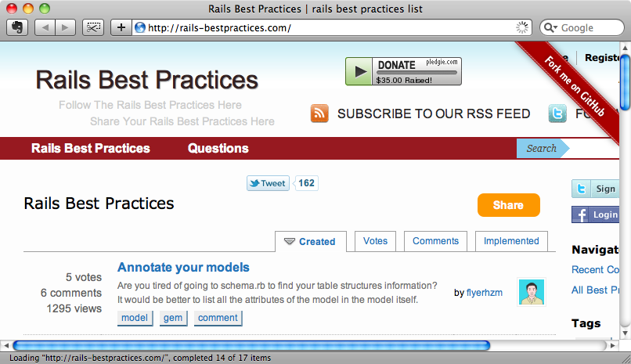Image resolution: width=631 pixels, height=364 pixels.
Task: Click the vertical scrollbar down arrow
Action: (x=625, y=333)
